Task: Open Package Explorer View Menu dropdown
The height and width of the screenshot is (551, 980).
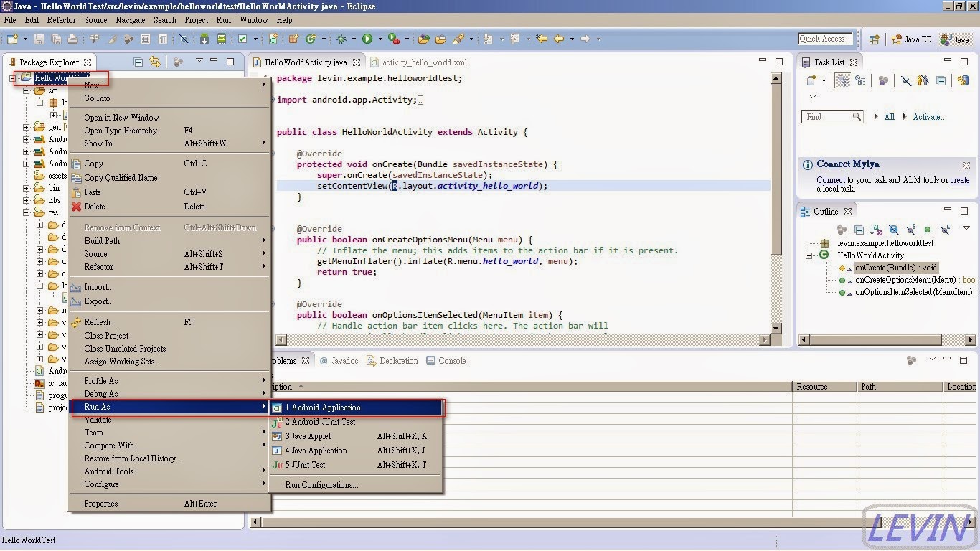Action: [x=199, y=62]
